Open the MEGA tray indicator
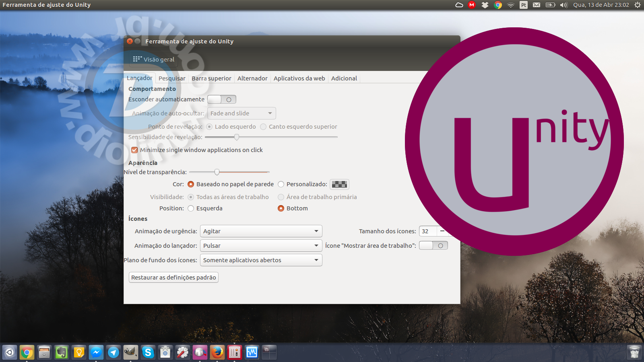This screenshot has width=644, height=362. [472, 5]
